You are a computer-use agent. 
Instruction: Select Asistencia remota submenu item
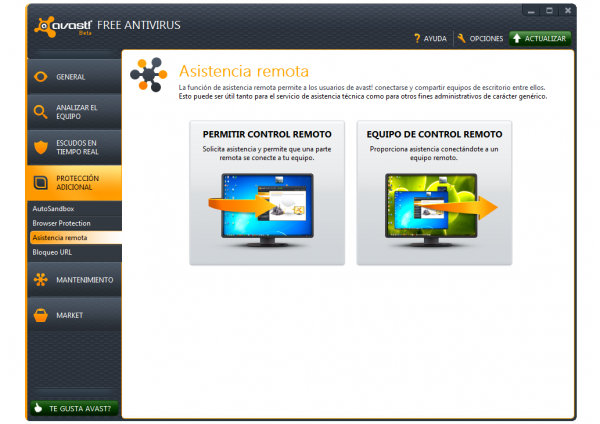(76, 238)
